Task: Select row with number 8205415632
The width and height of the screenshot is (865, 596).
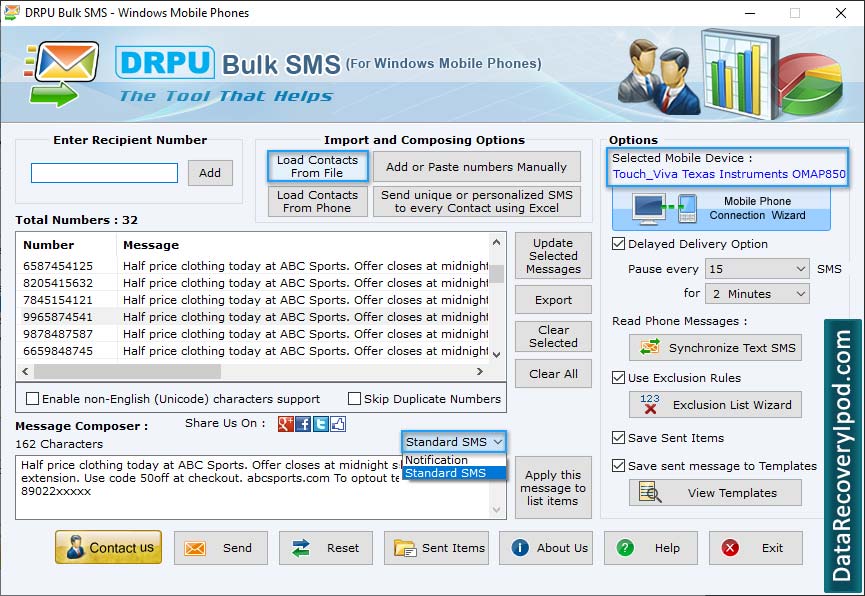Action: pos(255,283)
